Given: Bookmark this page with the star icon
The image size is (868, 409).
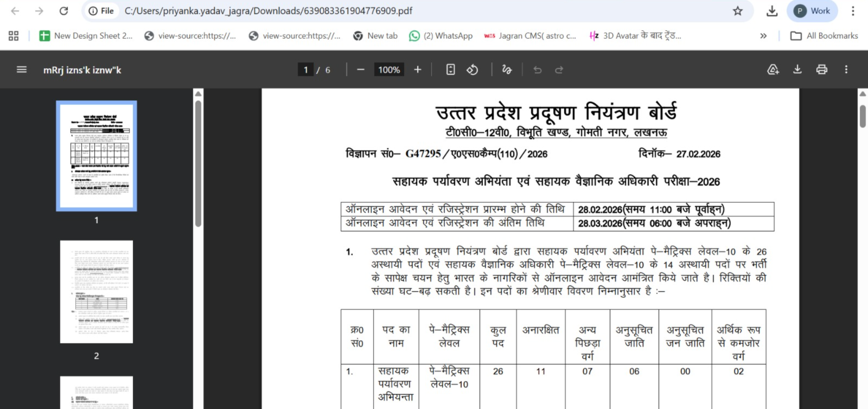Looking at the screenshot, I should (x=737, y=11).
